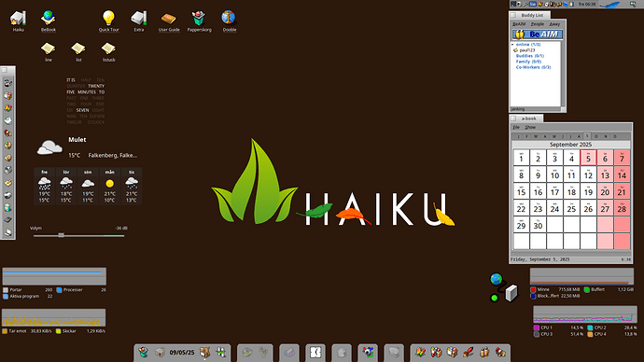Image resolution: width=644 pixels, height=362 pixels.
Task: Open the BeBook desktop icon
Action: [x=48, y=18]
